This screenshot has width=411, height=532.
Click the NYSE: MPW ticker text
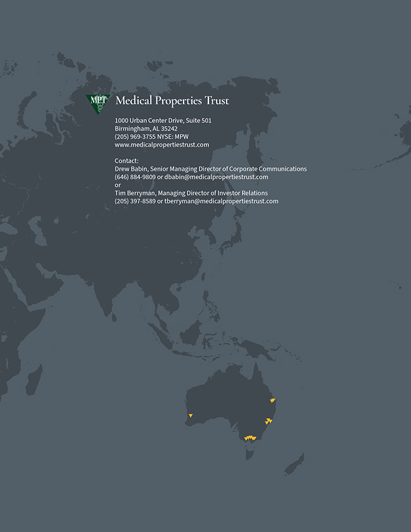[173, 136]
